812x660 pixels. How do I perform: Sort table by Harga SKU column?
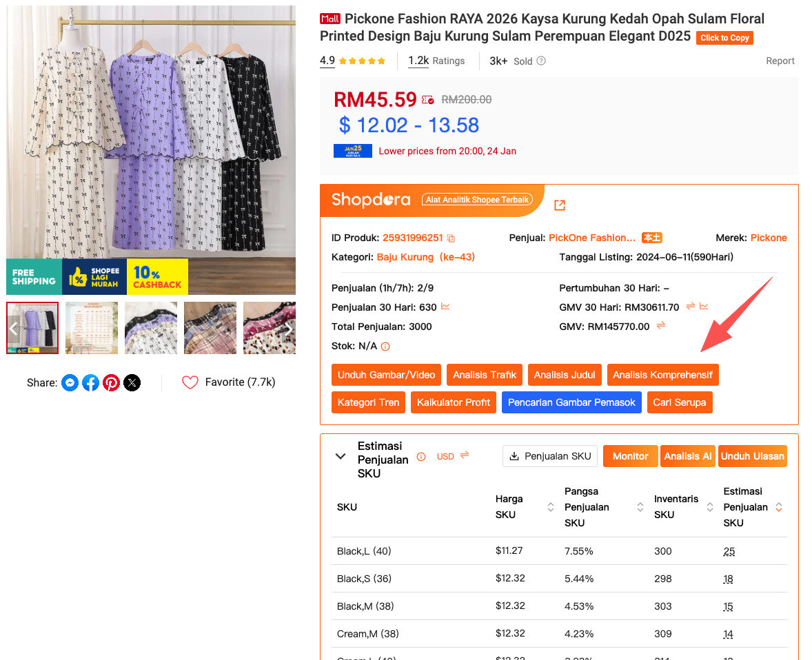550,507
